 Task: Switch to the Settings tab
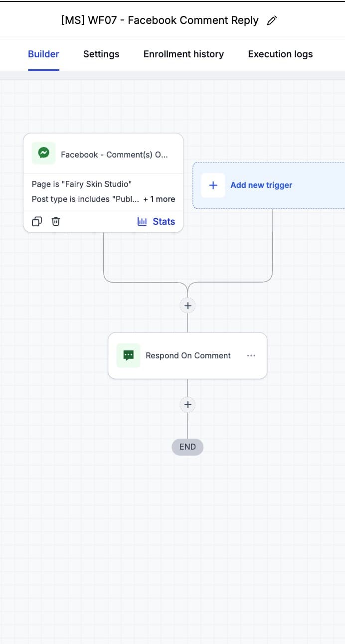pos(101,54)
